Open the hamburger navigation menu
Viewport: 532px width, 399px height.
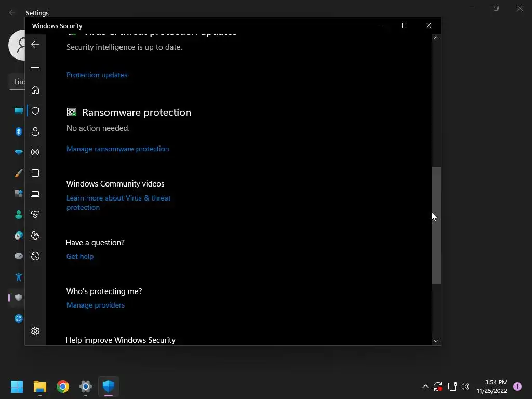(x=35, y=65)
